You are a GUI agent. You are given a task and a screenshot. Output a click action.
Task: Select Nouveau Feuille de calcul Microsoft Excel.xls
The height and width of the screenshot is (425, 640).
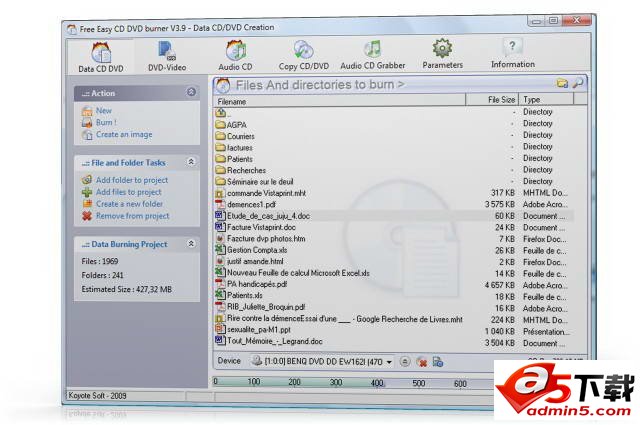coord(394,273)
